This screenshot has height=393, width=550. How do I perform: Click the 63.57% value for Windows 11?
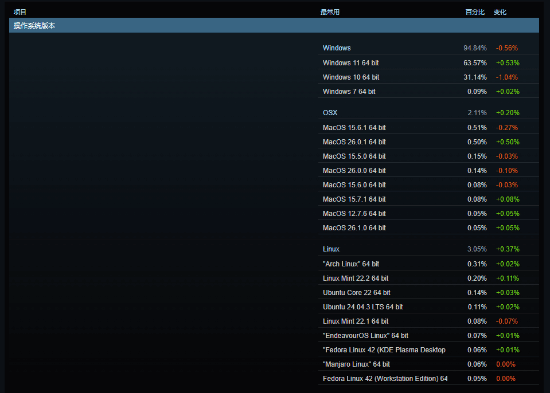coord(475,63)
